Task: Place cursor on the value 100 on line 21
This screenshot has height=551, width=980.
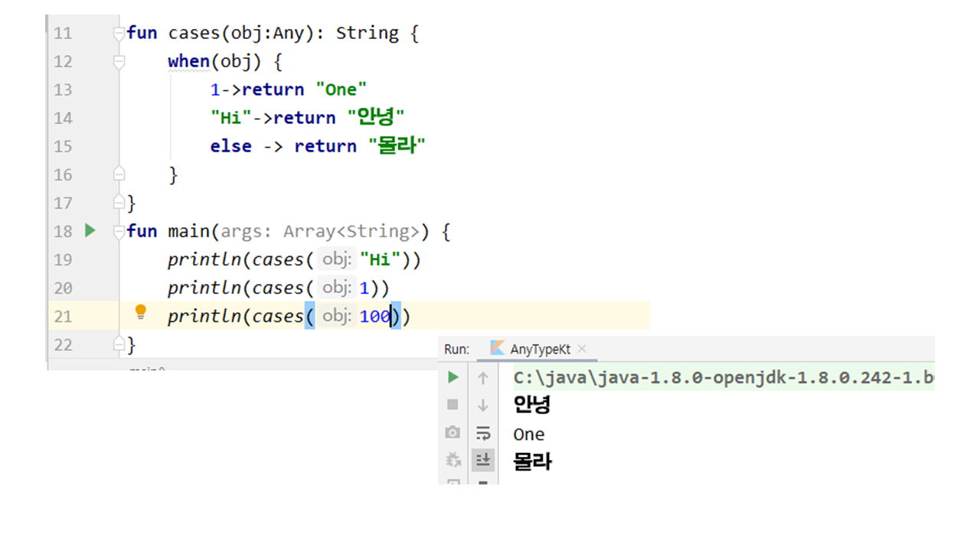Action: [374, 316]
